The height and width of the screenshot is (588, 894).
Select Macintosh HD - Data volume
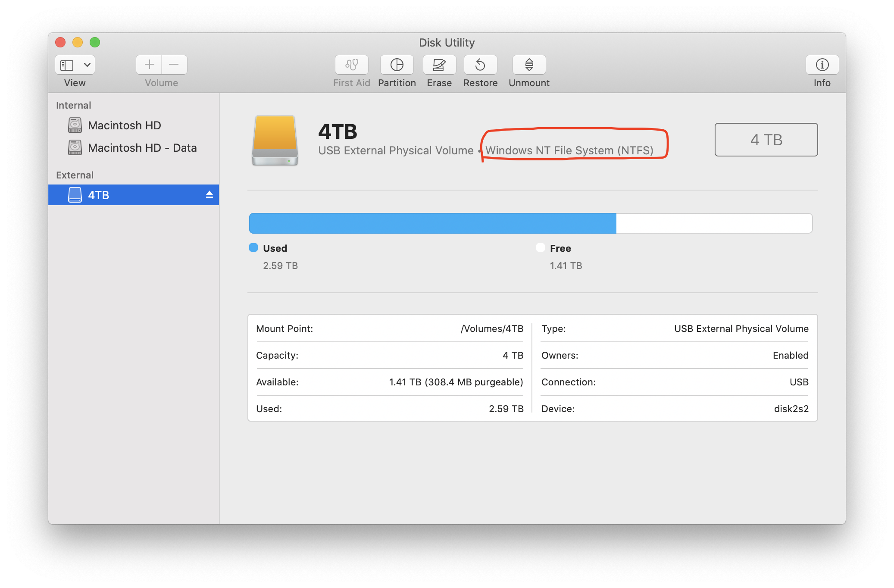(142, 148)
